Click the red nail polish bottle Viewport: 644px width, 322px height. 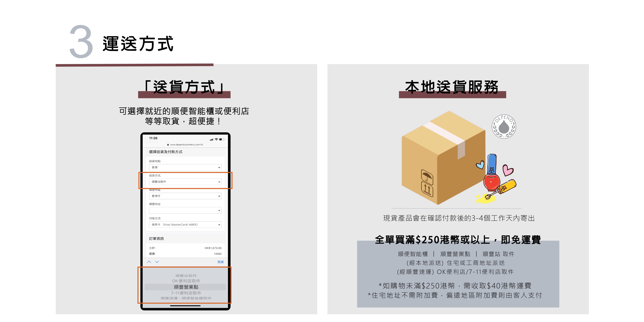pos(491,172)
